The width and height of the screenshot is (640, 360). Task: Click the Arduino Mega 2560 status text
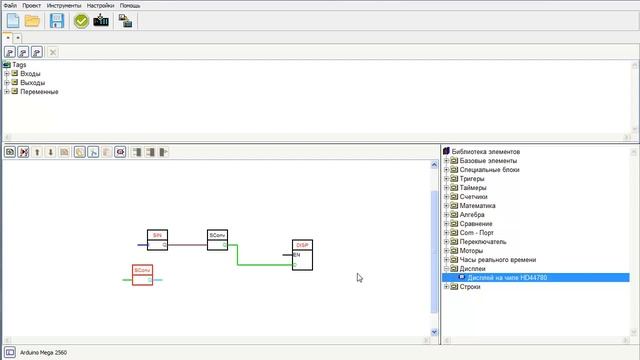pyautogui.click(x=43, y=352)
